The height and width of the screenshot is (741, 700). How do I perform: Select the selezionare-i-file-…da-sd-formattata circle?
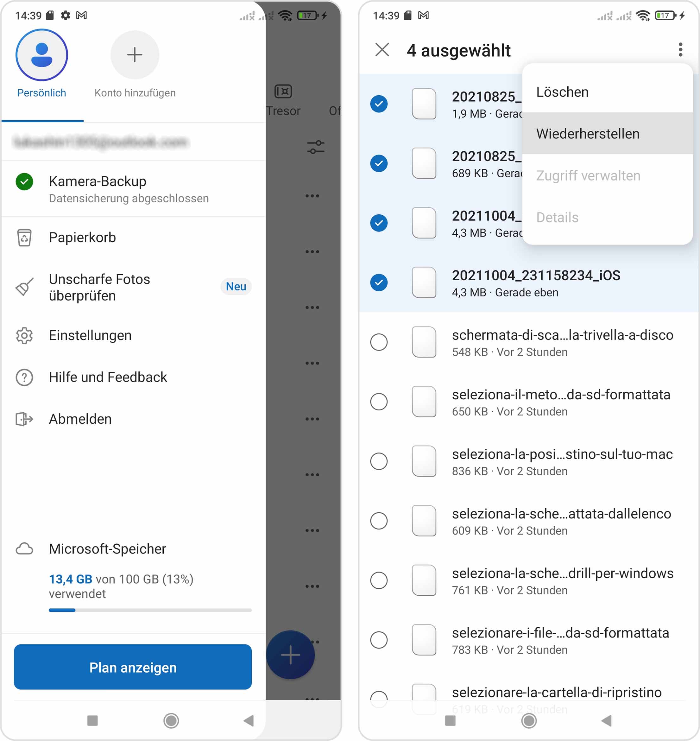(379, 640)
